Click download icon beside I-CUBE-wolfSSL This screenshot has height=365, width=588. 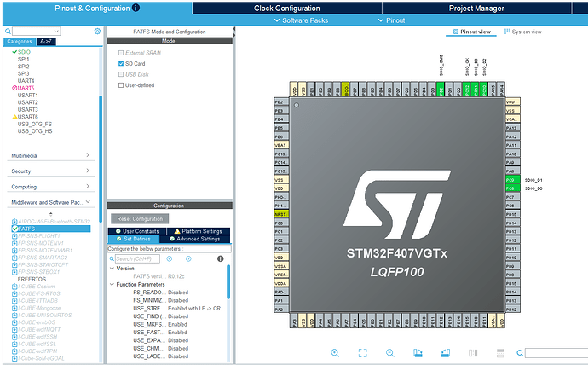pos(14,344)
